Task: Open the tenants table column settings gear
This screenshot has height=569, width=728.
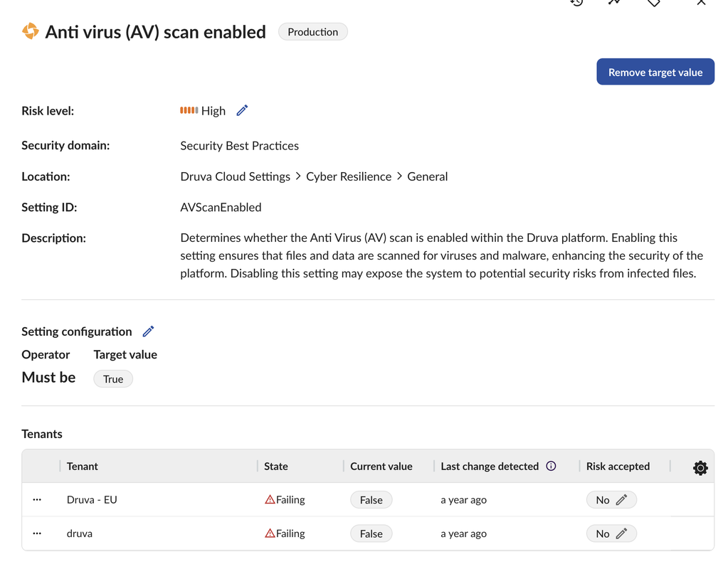Action: (x=700, y=467)
